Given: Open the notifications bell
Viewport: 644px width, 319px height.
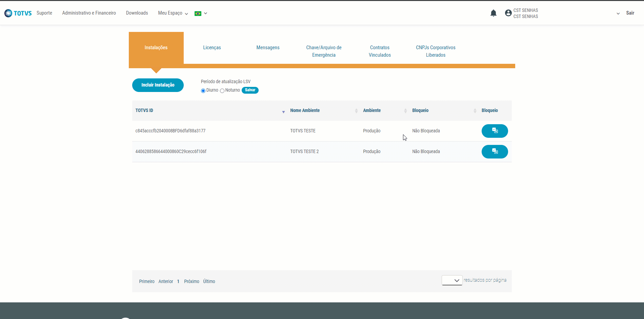Looking at the screenshot, I should 493,13.
